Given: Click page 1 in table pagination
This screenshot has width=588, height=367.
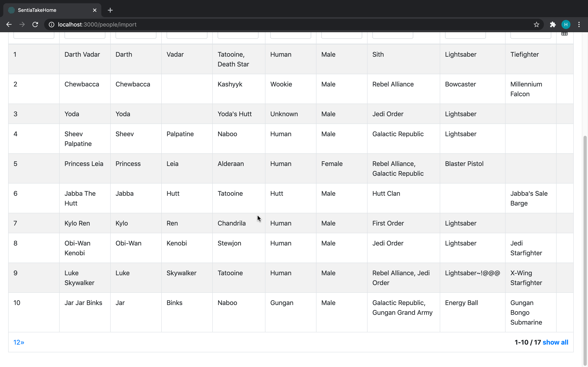Looking at the screenshot, I should [15, 342].
